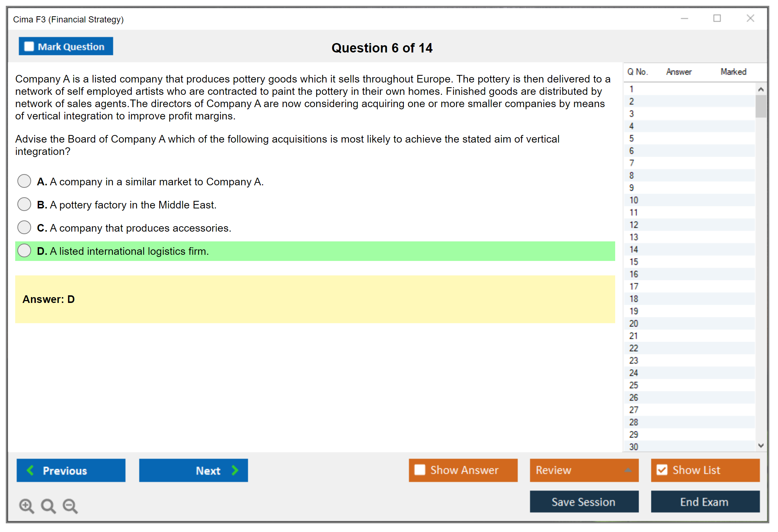Select option A similar market company
778x532 pixels.
pyautogui.click(x=24, y=181)
